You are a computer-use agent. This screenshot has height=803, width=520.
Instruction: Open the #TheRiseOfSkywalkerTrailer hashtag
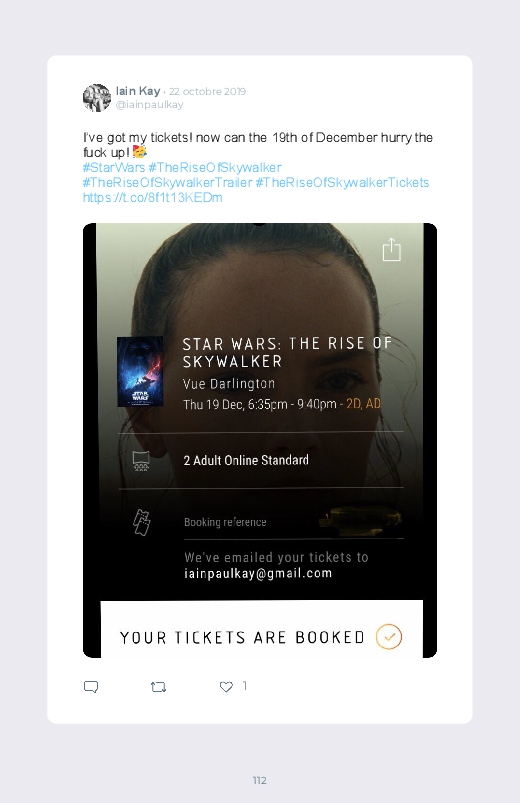click(168, 182)
